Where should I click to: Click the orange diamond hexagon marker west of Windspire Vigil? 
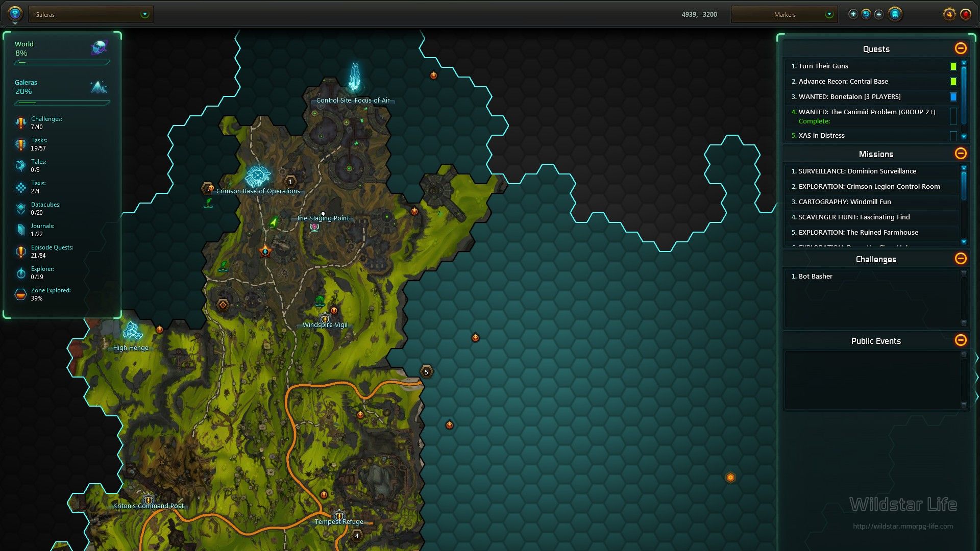(x=223, y=305)
